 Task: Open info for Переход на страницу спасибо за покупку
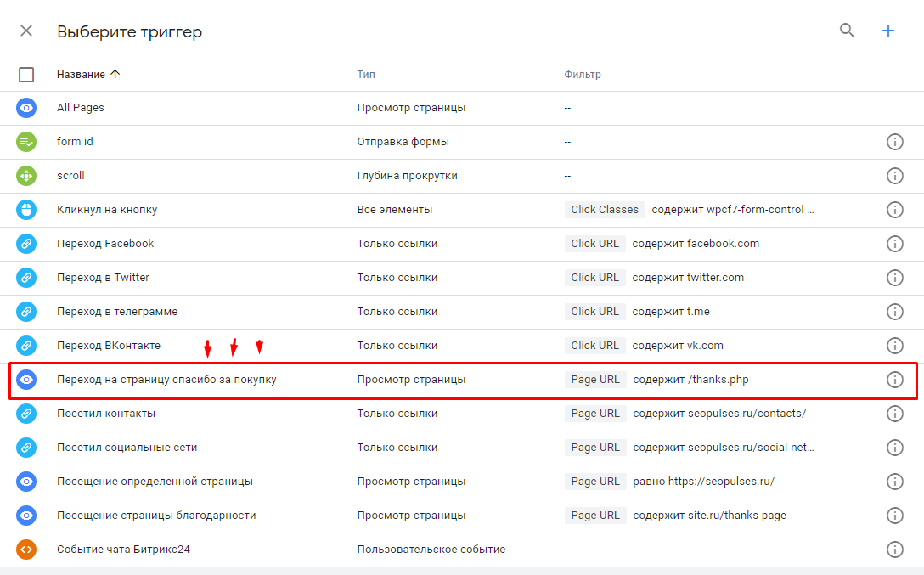(x=894, y=380)
